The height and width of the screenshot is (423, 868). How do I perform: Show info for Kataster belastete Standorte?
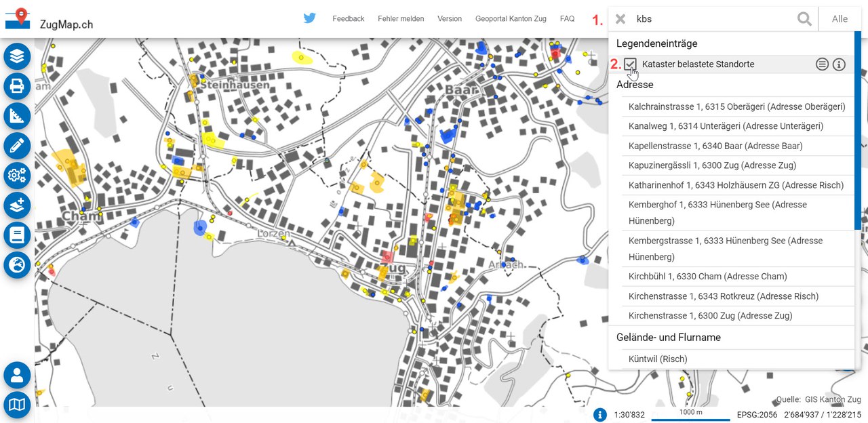(839, 64)
